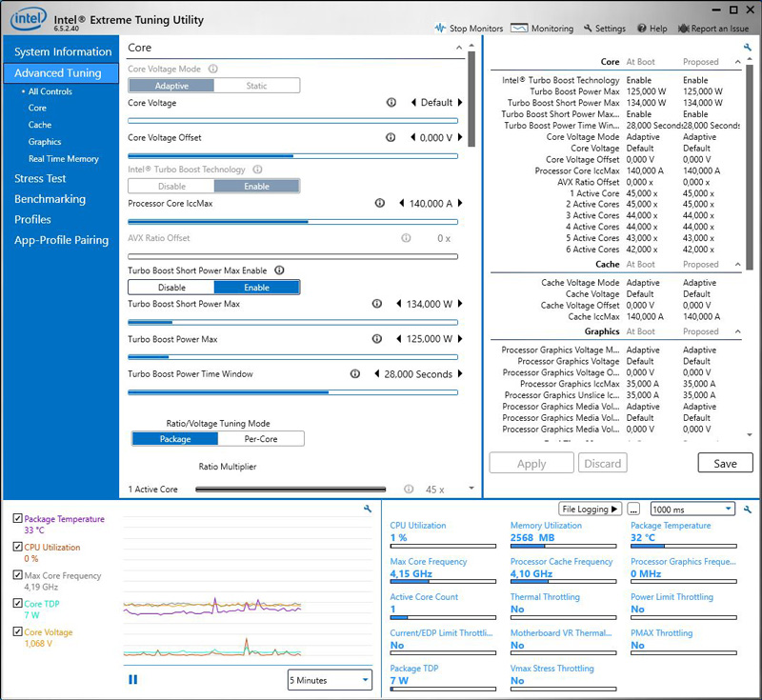
Task: Click wrench icon atop the proposed settings panel
Action: coord(748,47)
